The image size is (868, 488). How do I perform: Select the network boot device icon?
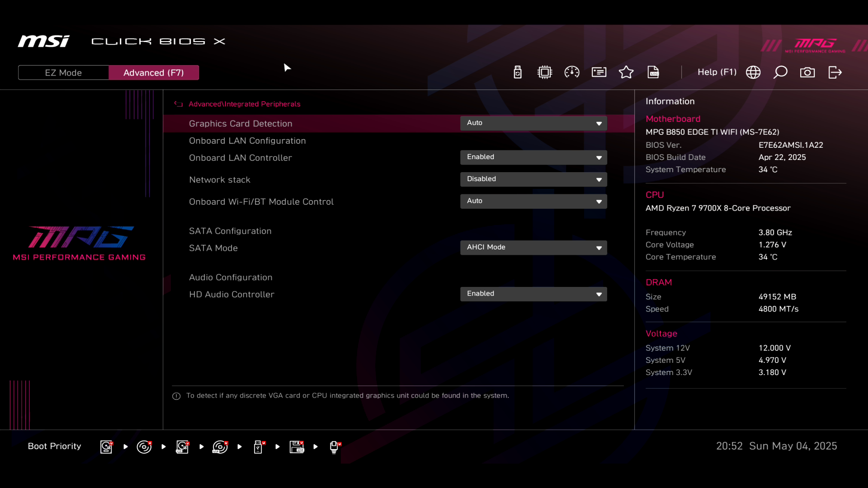click(x=334, y=447)
